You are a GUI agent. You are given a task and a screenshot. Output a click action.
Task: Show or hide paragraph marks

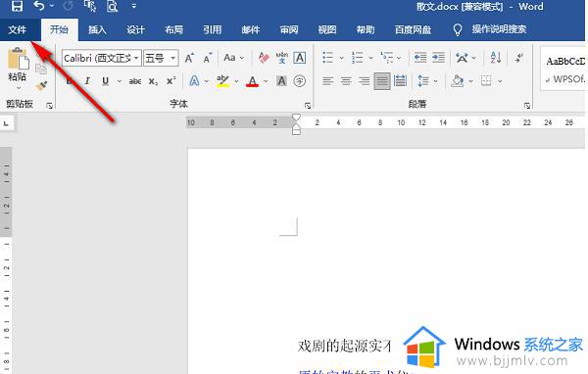click(x=519, y=58)
